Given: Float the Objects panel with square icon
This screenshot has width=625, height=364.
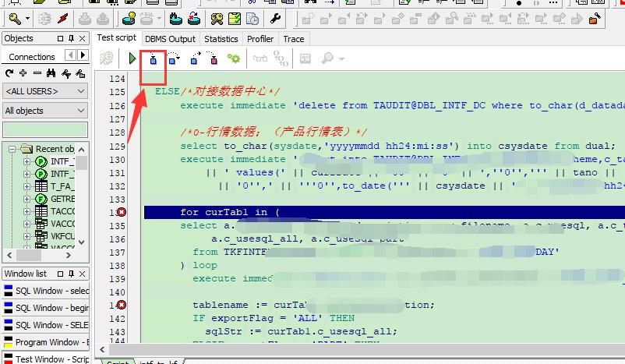Looking at the screenshot, I should pyautogui.click(x=60, y=38).
